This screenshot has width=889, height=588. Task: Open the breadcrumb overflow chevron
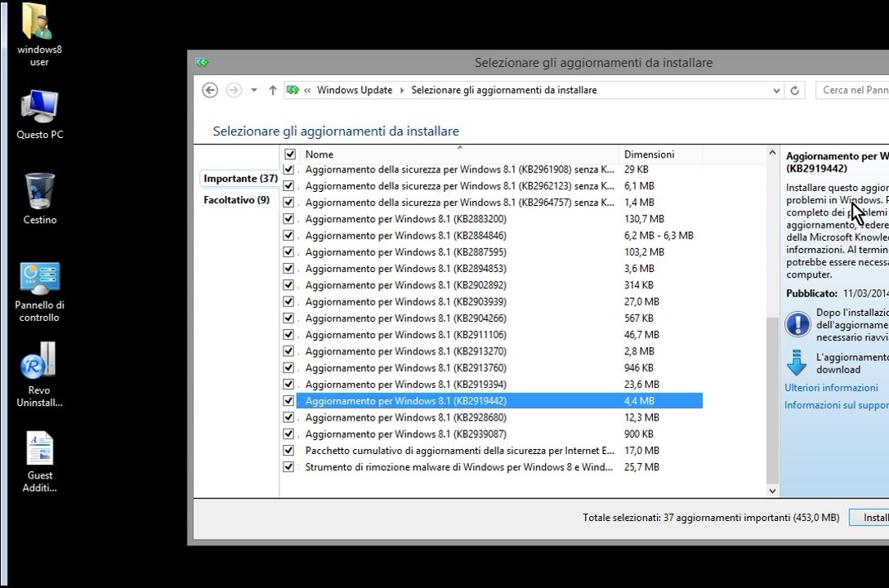(307, 91)
